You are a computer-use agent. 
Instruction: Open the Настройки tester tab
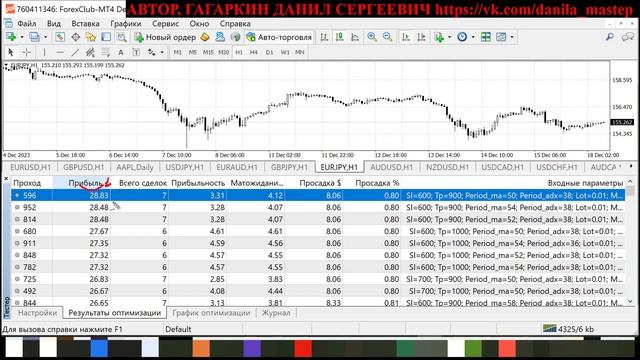[x=37, y=313]
